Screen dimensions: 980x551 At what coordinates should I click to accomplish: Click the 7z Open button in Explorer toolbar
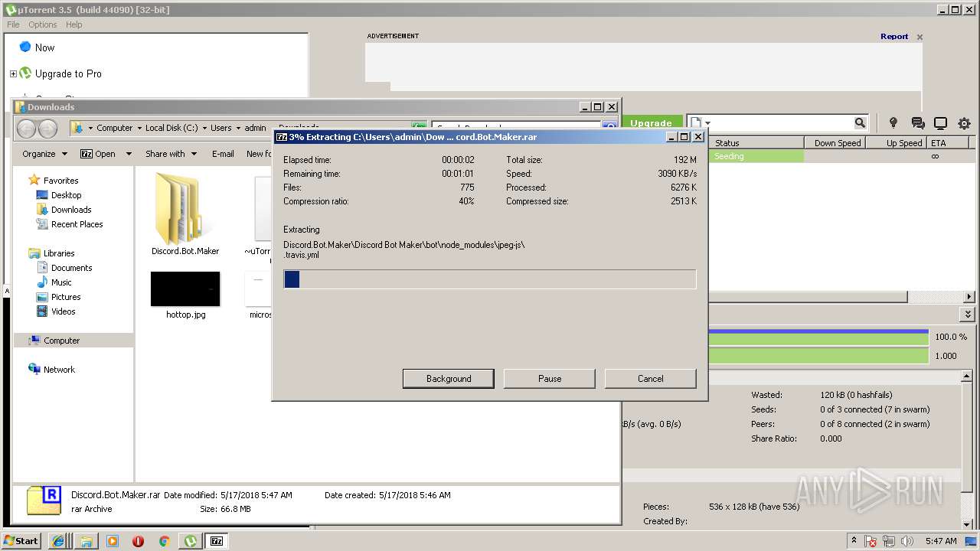click(x=98, y=154)
